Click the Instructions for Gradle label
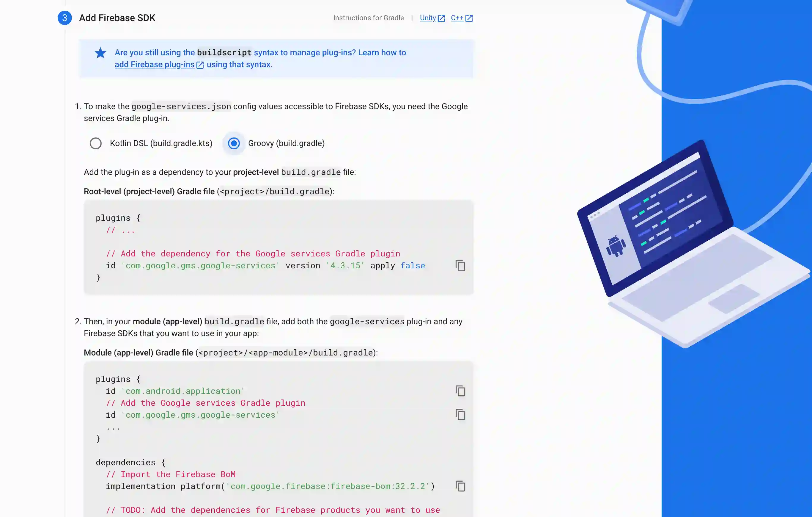 coord(368,18)
